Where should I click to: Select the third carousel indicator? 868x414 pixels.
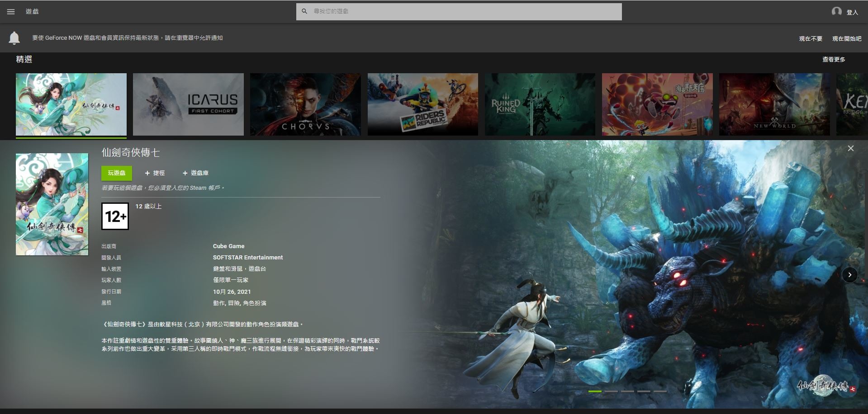(x=627, y=391)
